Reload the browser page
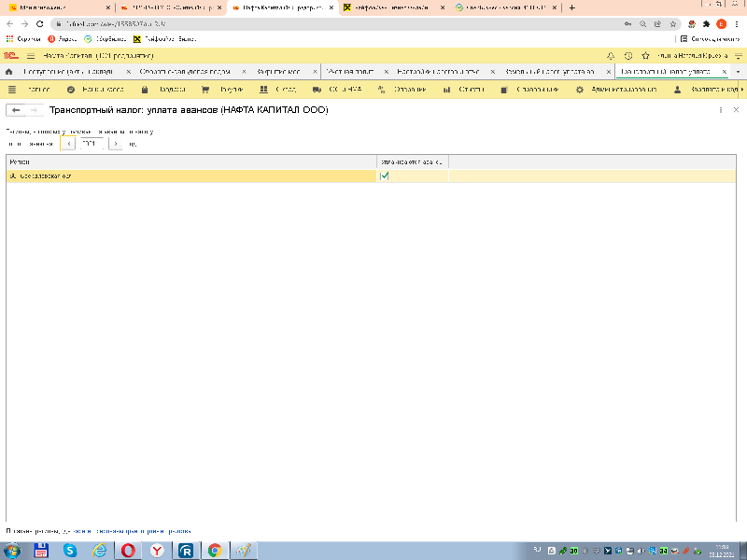Viewport: 747px width, 560px height. pos(40,24)
